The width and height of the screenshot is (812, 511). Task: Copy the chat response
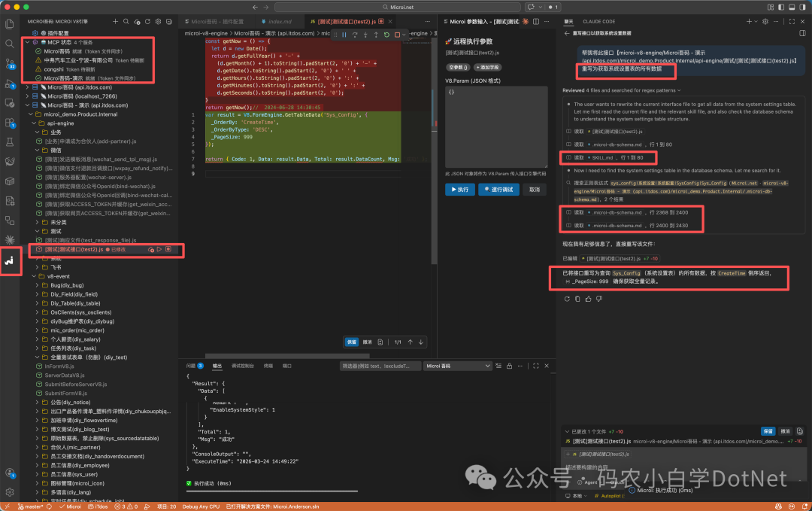click(x=577, y=299)
